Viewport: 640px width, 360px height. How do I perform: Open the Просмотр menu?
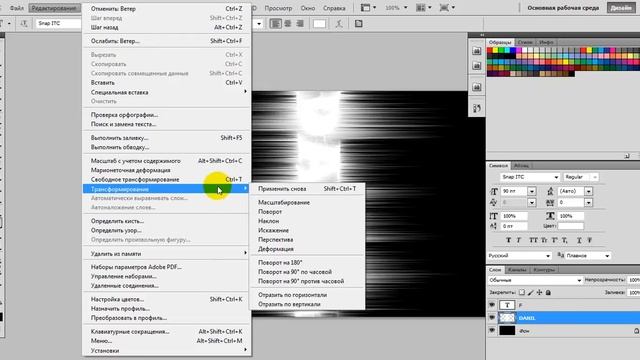click(x=278, y=8)
